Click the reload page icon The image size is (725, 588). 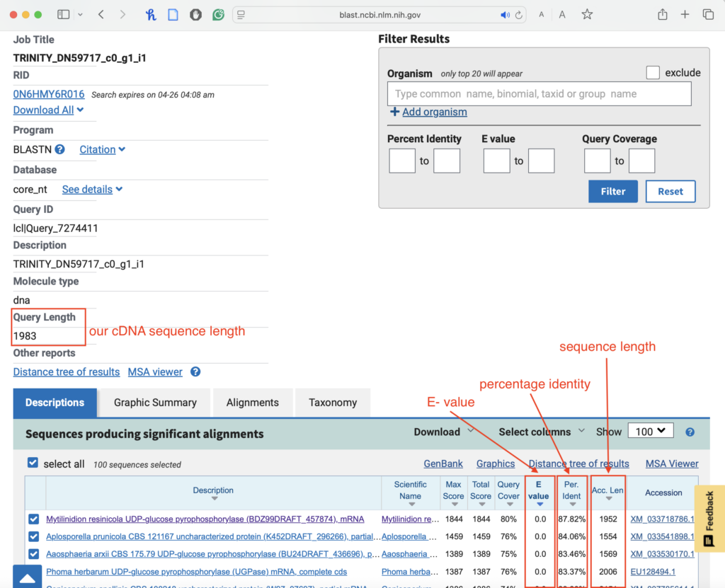pyautogui.click(x=519, y=15)
